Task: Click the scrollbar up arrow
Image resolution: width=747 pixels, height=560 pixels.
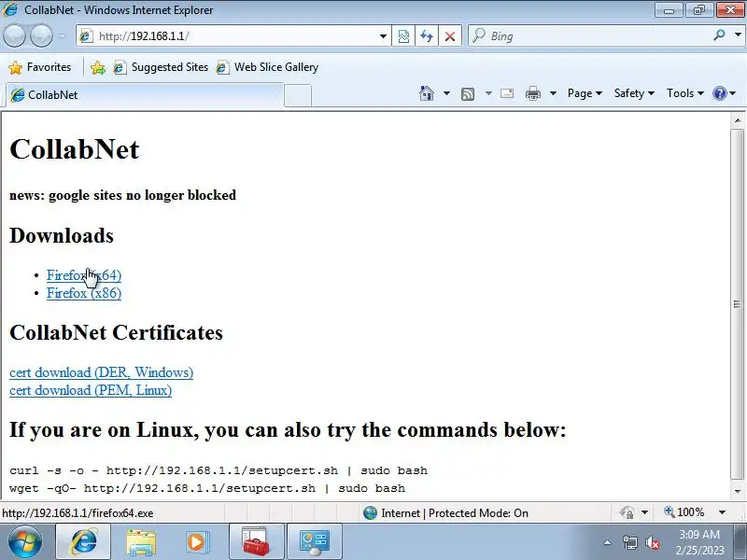Action: pos(738,120)
